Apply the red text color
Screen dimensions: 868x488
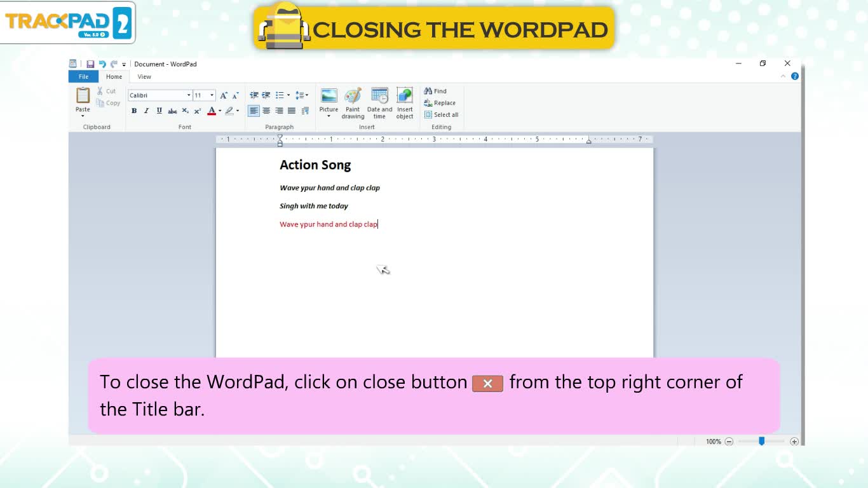click(212, 111)
